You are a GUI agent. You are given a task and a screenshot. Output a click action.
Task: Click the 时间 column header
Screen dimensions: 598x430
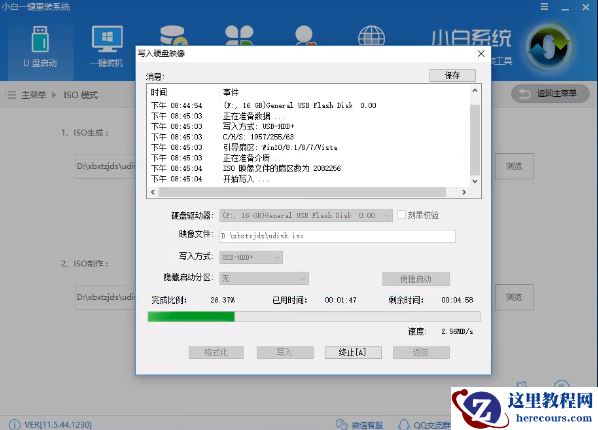click(x=159, y=92)
